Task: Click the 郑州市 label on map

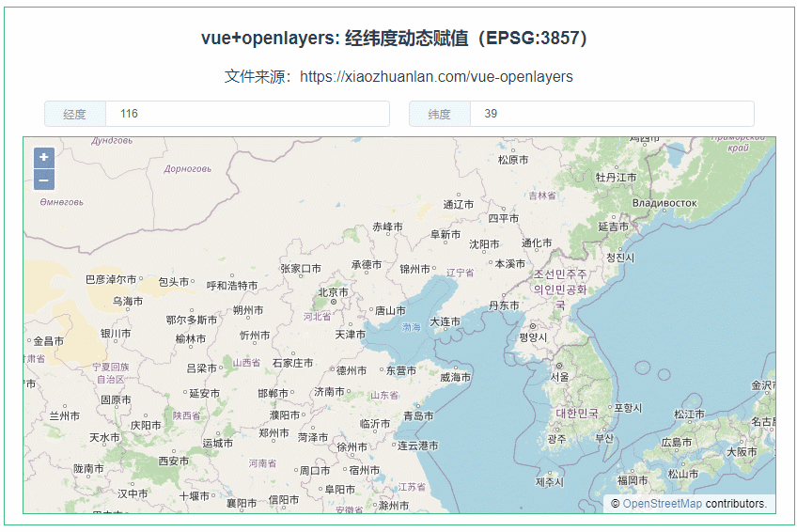Action: pyautogui.click(x=274, y=433)
